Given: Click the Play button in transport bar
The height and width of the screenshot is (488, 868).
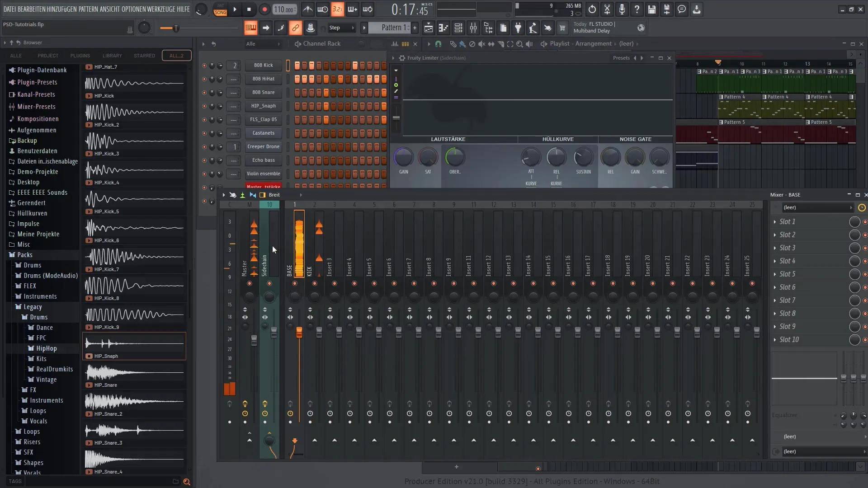Looking at the screenshot, I should pos(235,9).
